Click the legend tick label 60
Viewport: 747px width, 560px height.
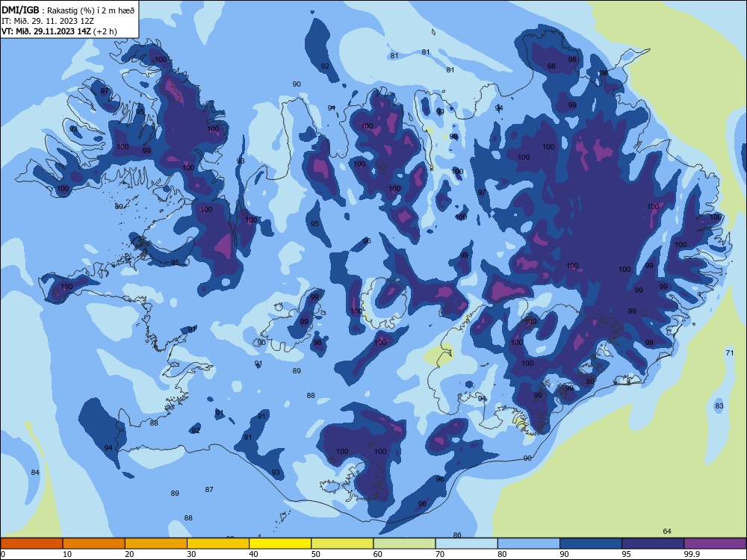(378, 554)
